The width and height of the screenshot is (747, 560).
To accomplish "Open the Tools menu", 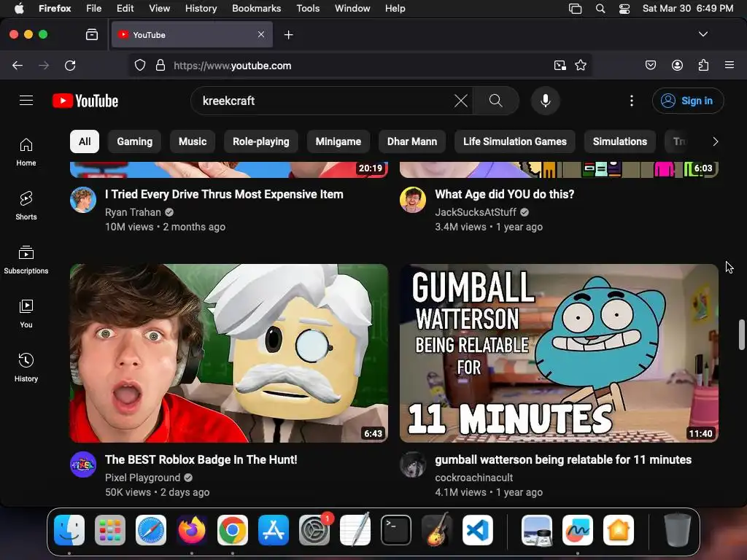I will pyautogui.click(x=308, y=8).
